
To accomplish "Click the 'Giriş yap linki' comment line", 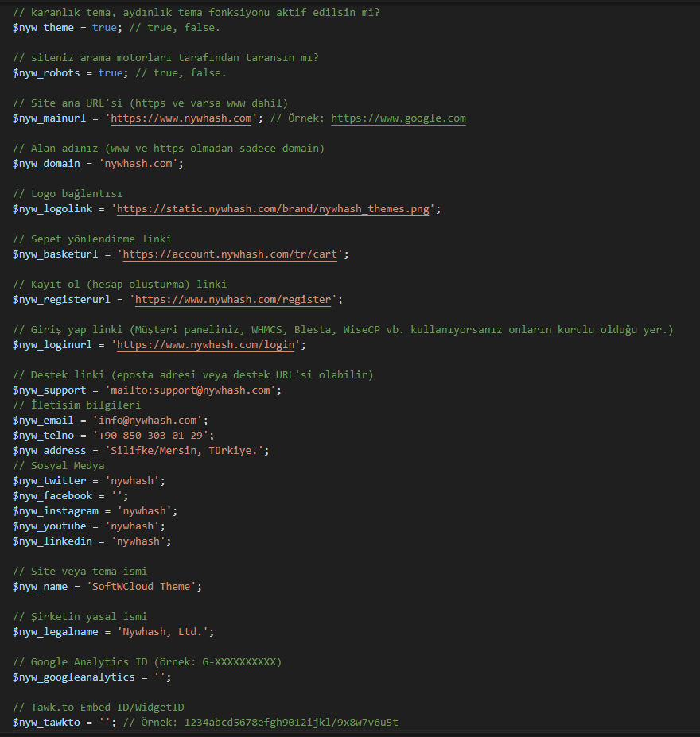I will pyautogui.click(x=343, y=329).
